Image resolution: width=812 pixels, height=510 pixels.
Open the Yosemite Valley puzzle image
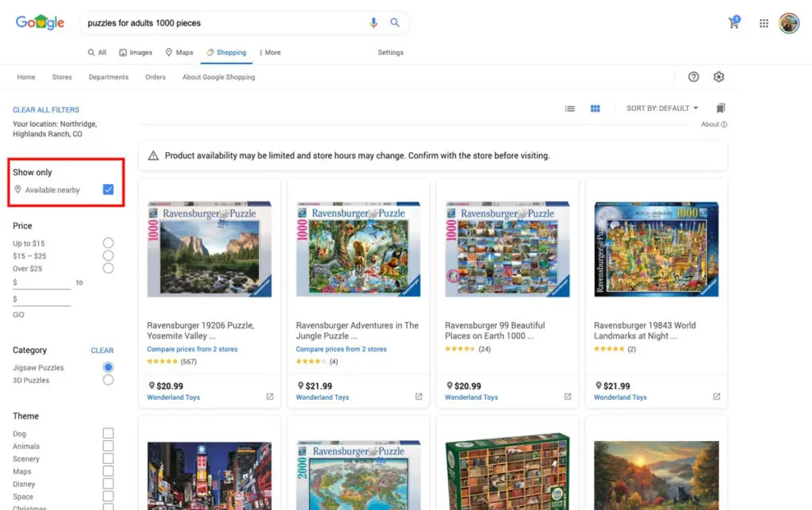coord(209,249)
